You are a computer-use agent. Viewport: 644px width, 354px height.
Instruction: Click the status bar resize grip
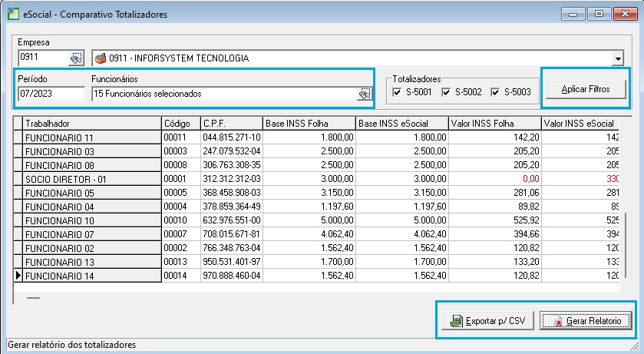(635, 346)
